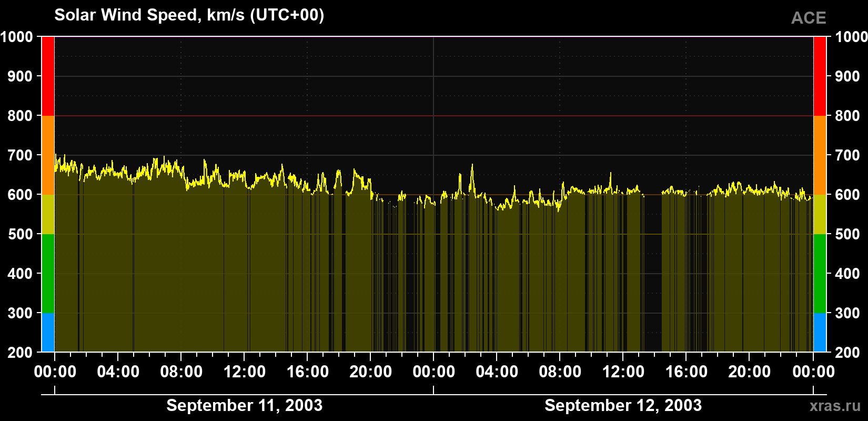Image resolution: width=868 pixels, height=421 pixels.
Task: Select the 'September 11, 2003' date label
Action: pos(244,405)
